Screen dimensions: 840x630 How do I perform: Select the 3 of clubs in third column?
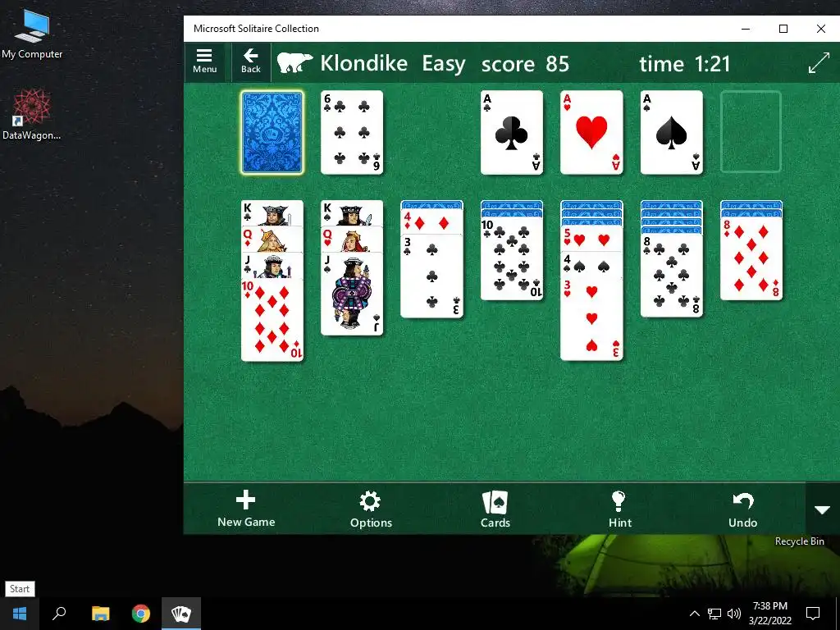pos(431,276)
